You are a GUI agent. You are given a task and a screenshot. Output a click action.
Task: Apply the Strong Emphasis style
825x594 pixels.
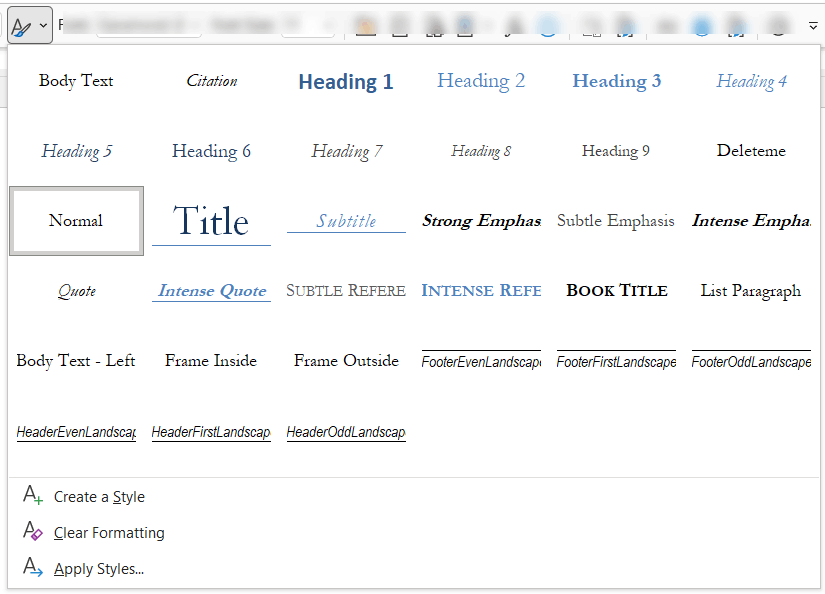click(x=481, y=221)
